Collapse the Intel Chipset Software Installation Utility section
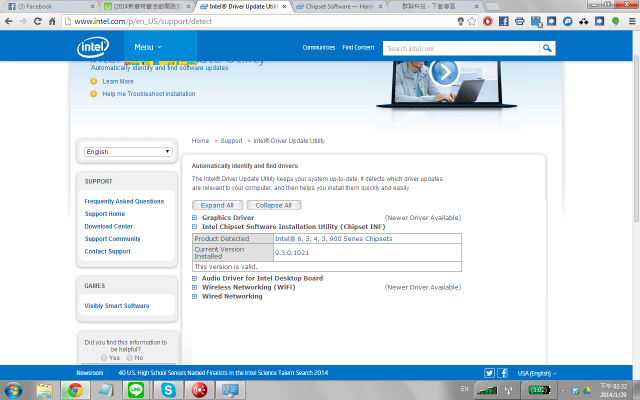Screen dimensions: 640x400 (194, 227)
